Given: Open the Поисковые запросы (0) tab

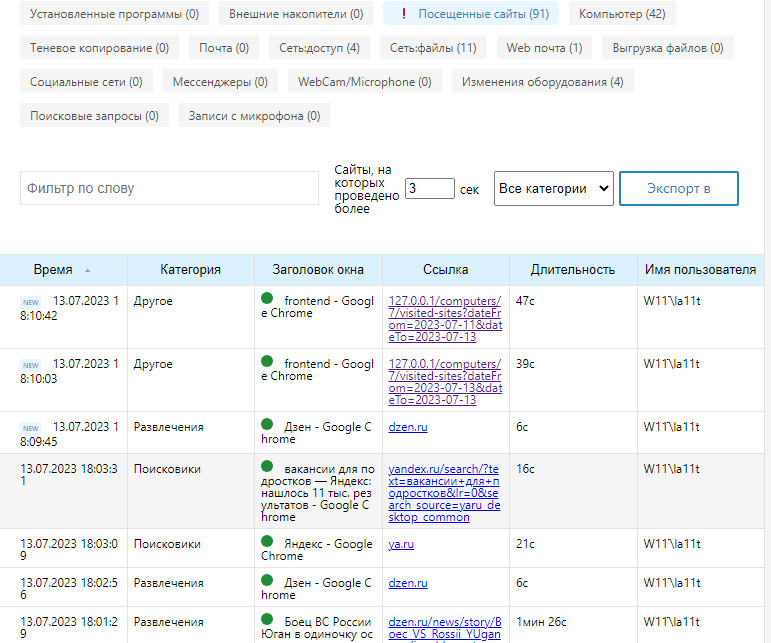Looking at the screenshot, I should pyautogui.click(x=94, y=116).
